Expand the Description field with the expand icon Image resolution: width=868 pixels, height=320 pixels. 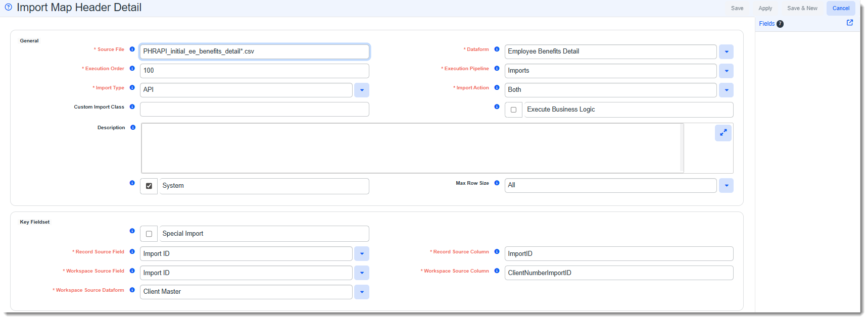pyautogui.click(x=723, y=133)
